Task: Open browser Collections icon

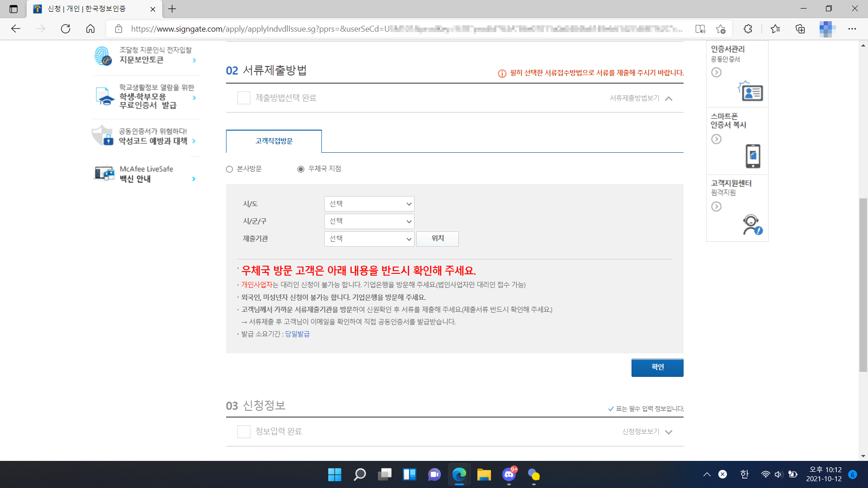Action: tap(800, 29)
